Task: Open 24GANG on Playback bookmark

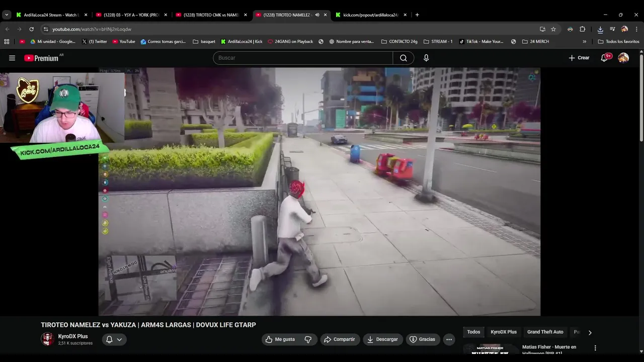Action: coord(290,42)
